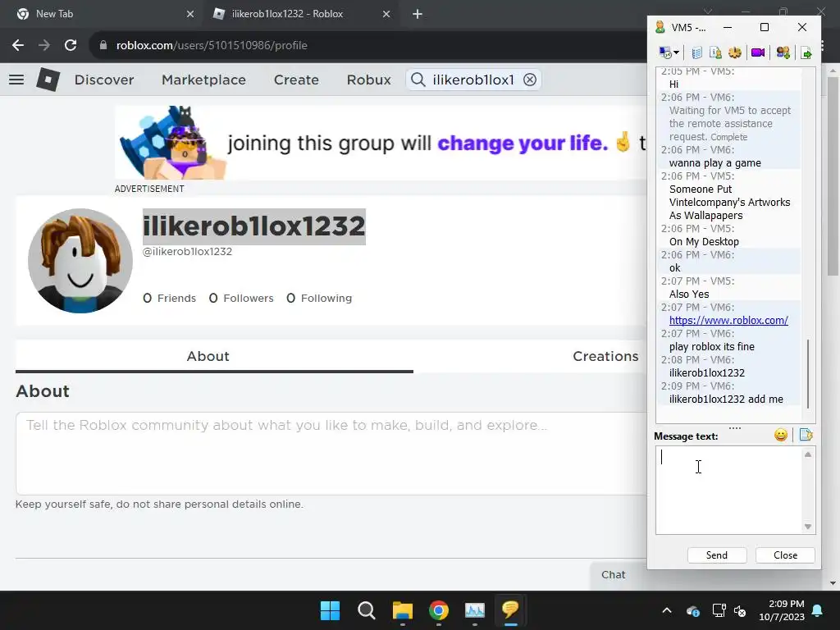Open the Roblox hamburger menu

click(16, 80)
